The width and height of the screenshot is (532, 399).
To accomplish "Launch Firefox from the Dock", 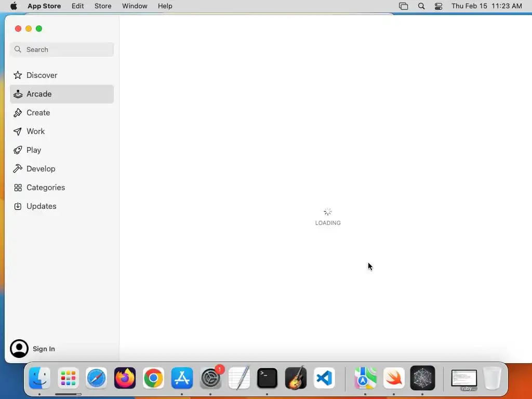I will tap(125, 378).
